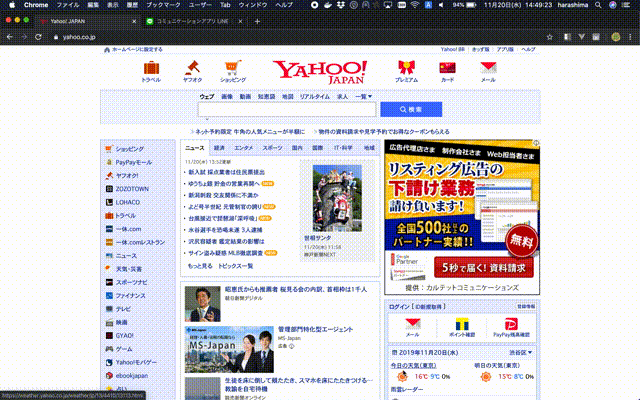This screenshot has height=400, width=640.
Task: Open the Abe article photo thumbnail
Action: (x=202, y=304)
